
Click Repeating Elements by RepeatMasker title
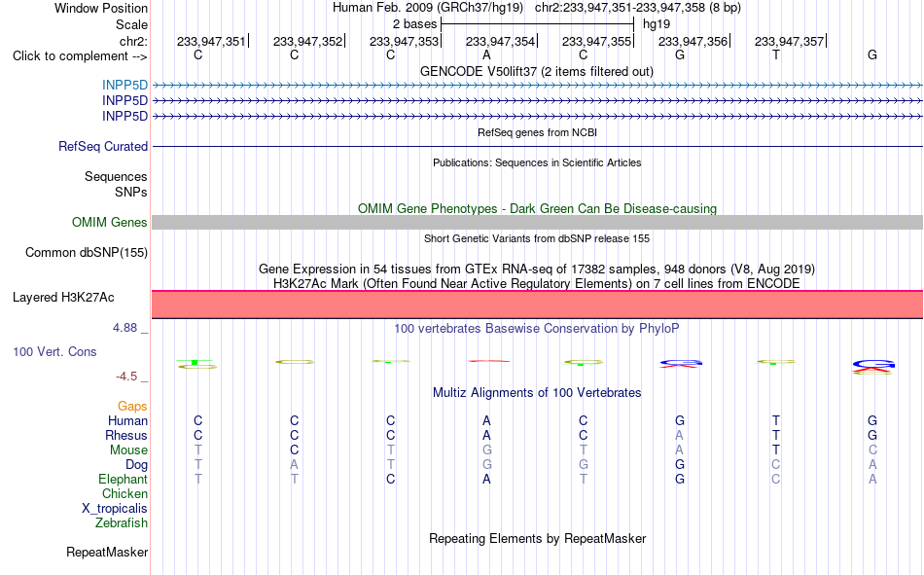tap(538, 539)
